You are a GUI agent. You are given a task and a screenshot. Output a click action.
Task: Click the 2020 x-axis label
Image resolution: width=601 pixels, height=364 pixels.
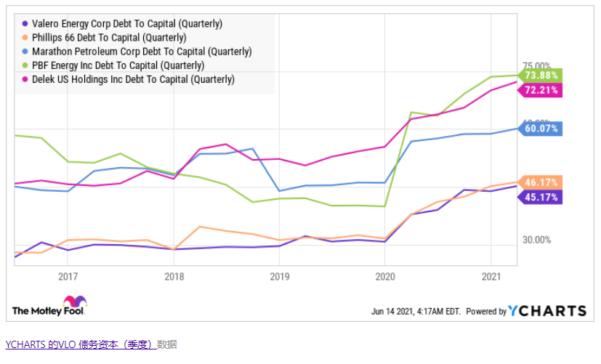click(x=385, y=277)
